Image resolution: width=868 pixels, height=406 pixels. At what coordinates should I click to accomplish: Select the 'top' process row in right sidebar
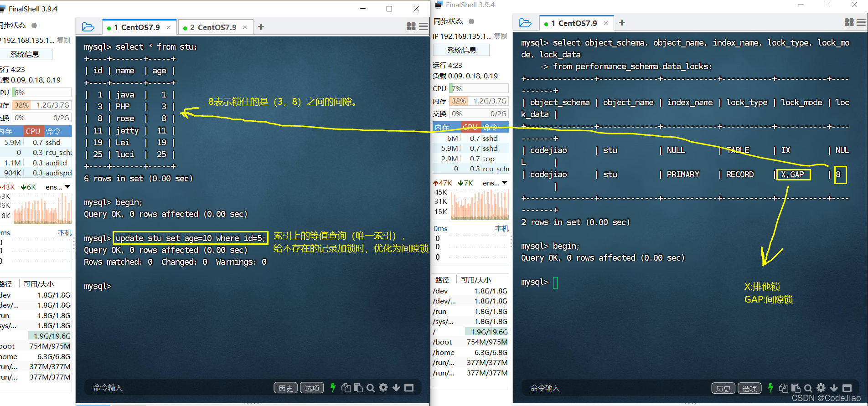(x=470, y=159)
